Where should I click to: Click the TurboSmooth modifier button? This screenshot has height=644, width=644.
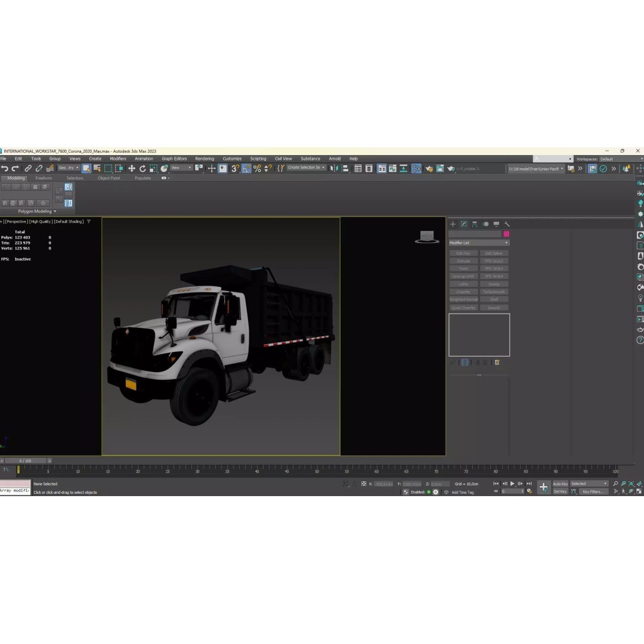[494, 292]
